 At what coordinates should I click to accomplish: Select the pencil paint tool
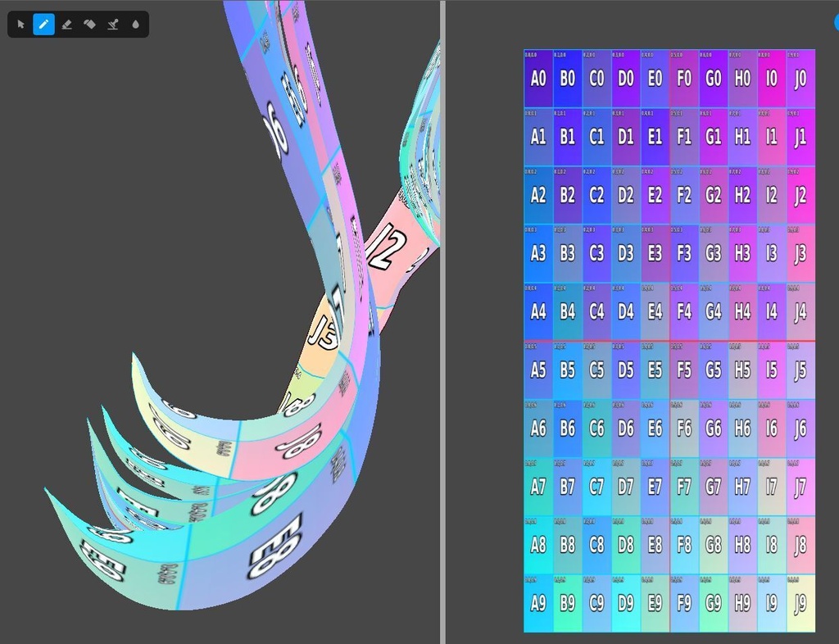[44, 25]
